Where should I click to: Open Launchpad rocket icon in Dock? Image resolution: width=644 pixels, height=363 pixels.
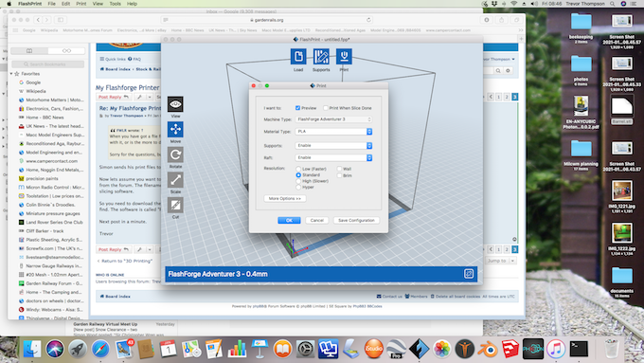78,349
